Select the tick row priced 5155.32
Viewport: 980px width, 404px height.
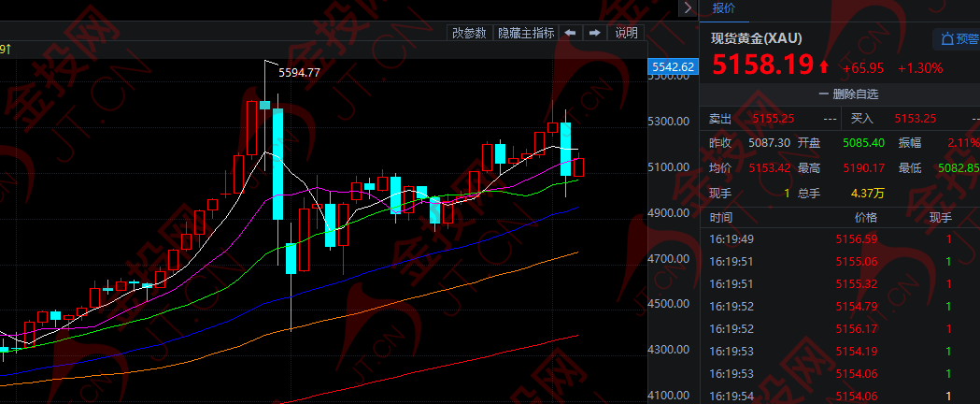(x=839, y=284)
